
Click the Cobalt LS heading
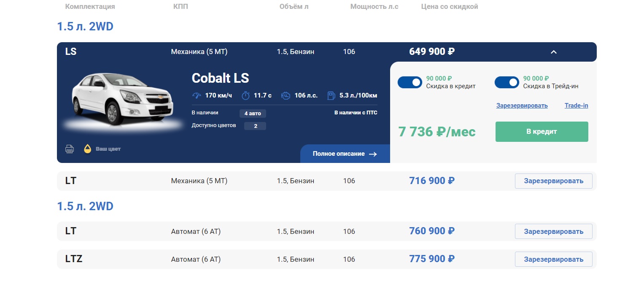pyautogui.click(x=220, y=78)
